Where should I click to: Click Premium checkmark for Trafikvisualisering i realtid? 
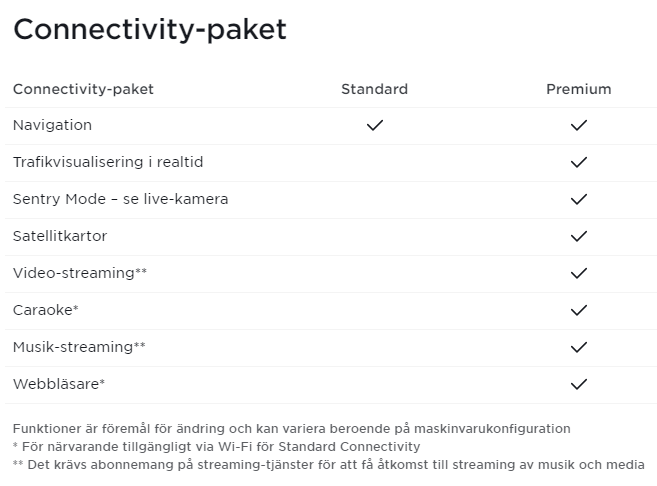(578, 162)
